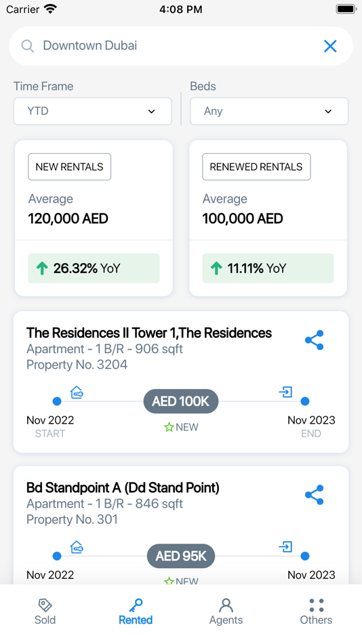Tap the RENEWED RENTALS label button

coord(256,167)
